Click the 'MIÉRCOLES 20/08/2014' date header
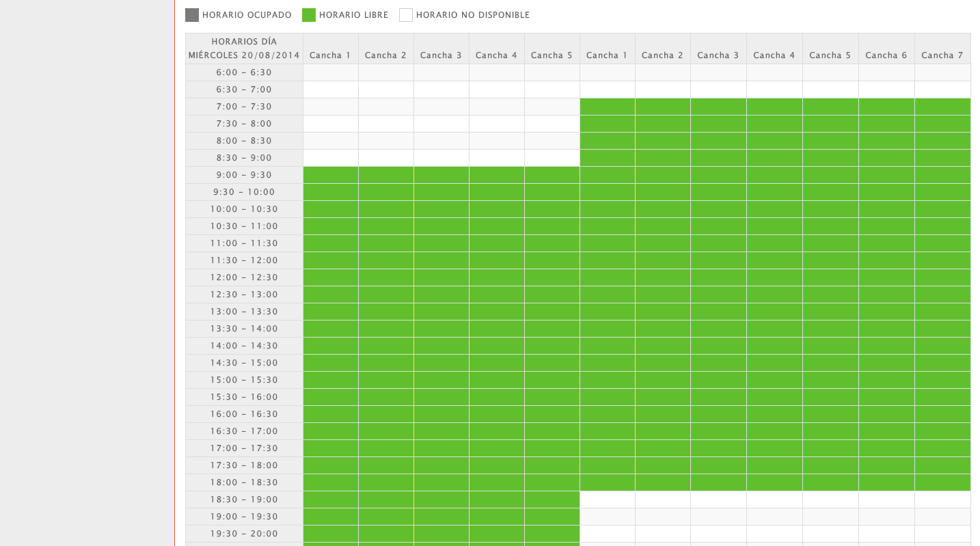The width and height of the screenshot is (980, 546). pos(245,55)
